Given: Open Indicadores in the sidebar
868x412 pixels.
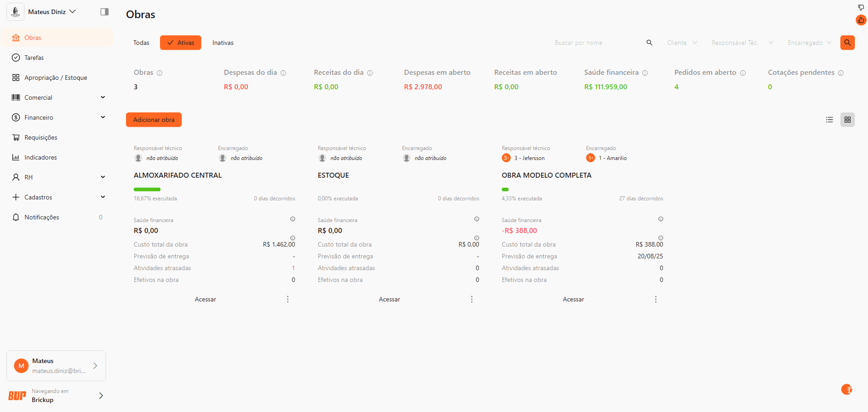Looking at the screenshot, I should (57, 157).
